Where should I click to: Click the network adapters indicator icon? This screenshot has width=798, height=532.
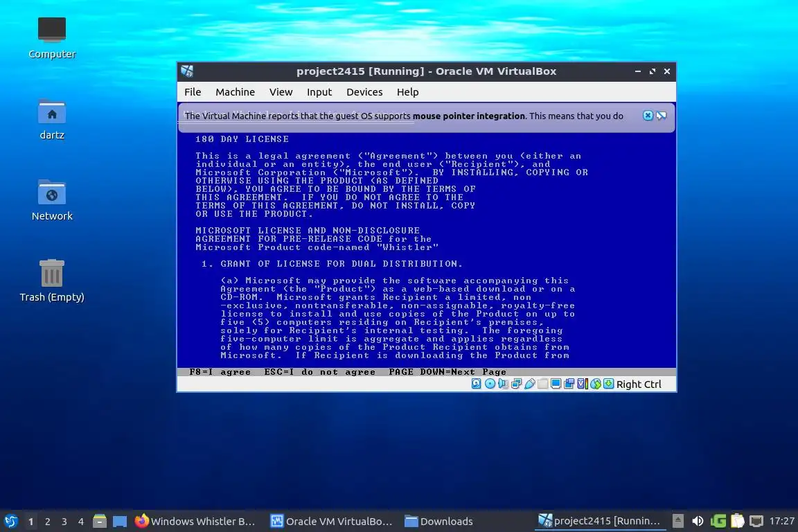(x=517, y=384)
